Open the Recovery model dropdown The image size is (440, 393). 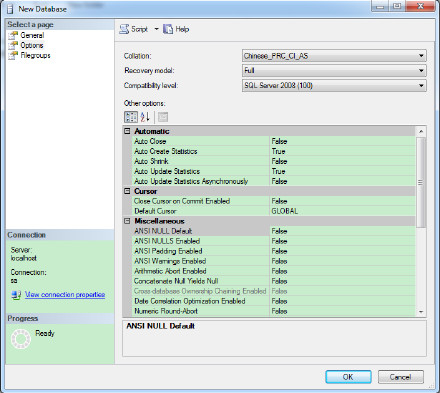tap(334, 71)
